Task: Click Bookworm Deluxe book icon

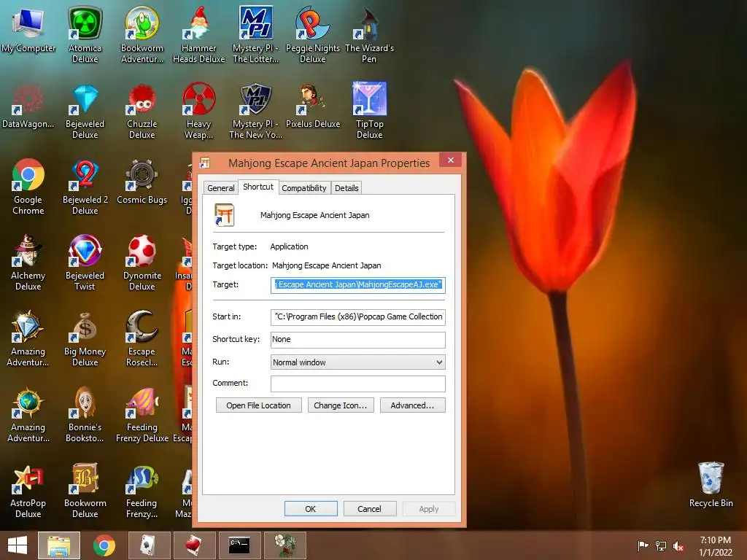Action: point(85,490)
